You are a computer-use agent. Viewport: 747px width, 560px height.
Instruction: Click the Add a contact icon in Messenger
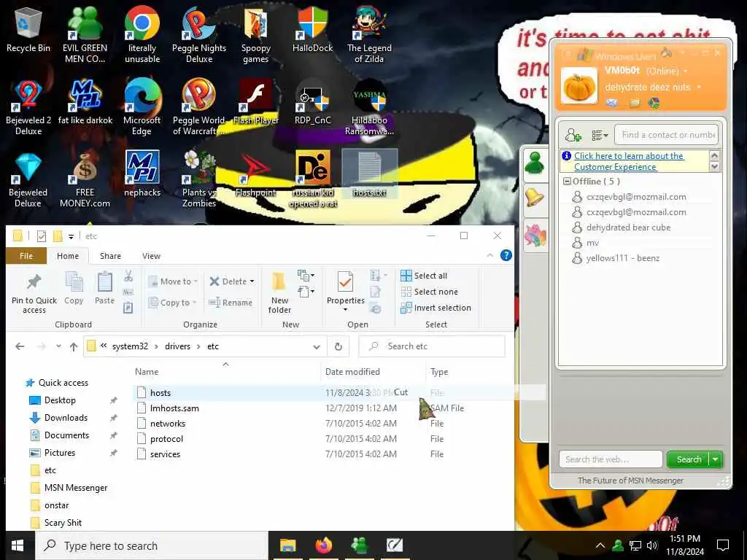573,135
